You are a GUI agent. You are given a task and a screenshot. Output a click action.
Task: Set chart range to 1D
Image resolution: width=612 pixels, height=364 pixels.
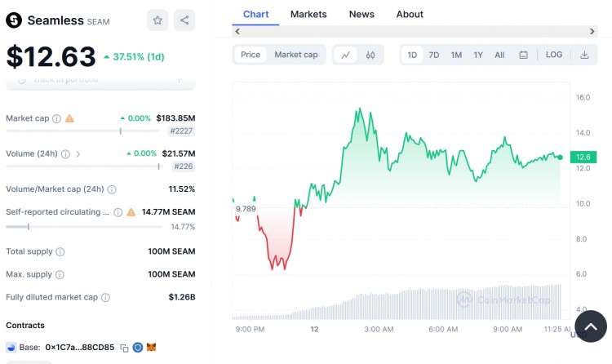point(412,55)
